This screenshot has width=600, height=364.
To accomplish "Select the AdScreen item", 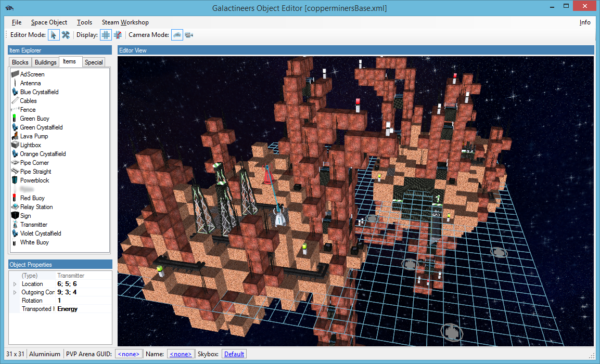I will click(32, 74).
